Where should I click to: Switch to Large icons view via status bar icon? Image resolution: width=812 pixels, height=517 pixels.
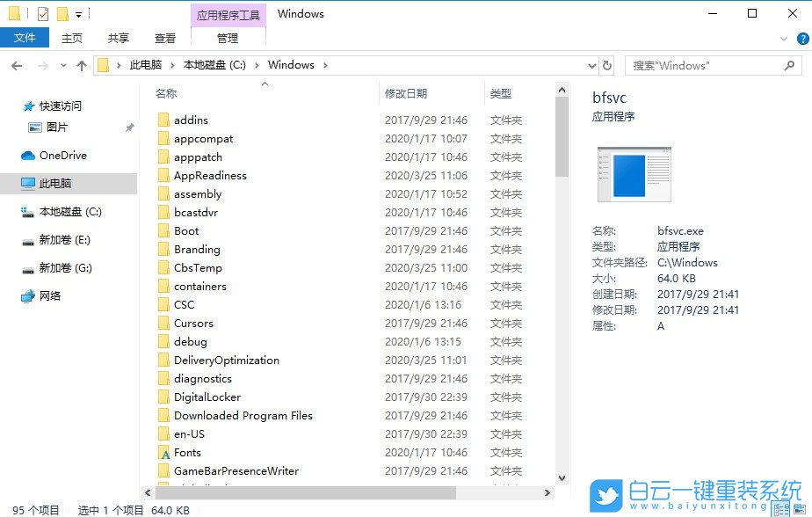coord(800,508)
